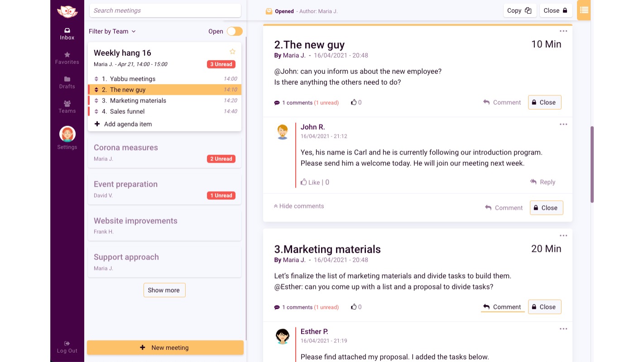The width and height of the screenshot is (644, 362).
Task: Open options menu for The new guy
Action: [563, 31]
